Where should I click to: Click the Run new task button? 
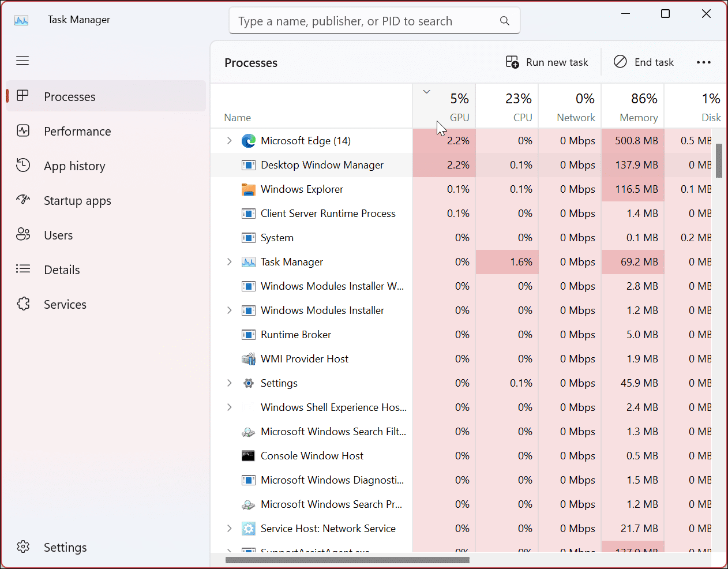(x=547, y=62)
